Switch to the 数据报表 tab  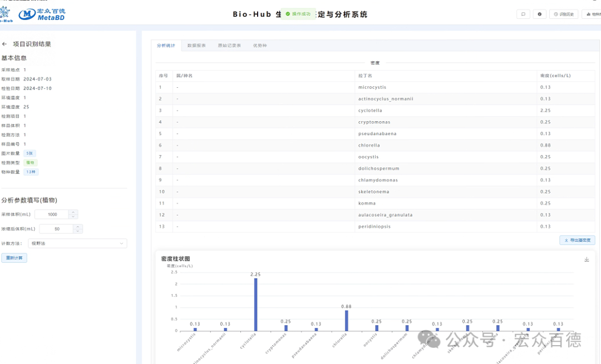tap(196, 46)
